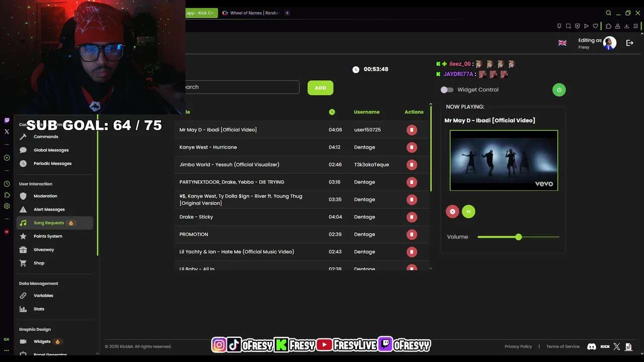Open X/Twitter in the browser sidebar
The height and width of the screenshot is (362, 644).
7,132
